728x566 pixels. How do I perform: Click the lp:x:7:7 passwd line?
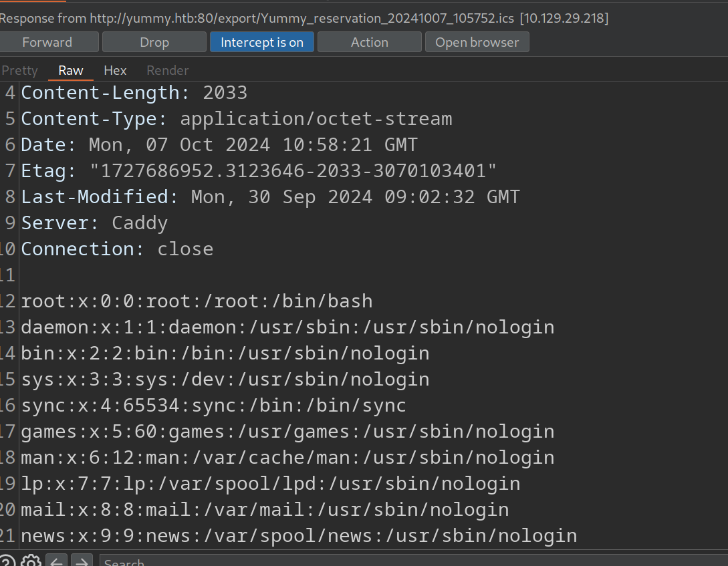point(271,483)
